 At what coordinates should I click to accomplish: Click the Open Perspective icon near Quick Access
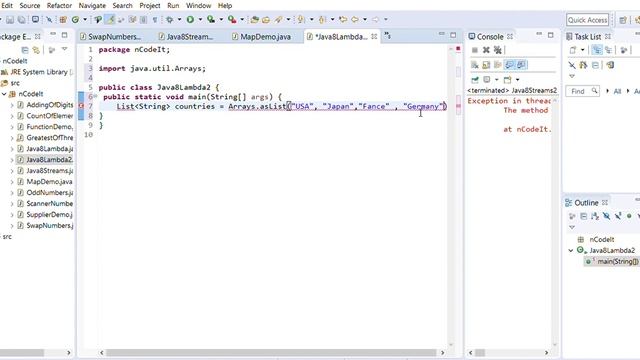[x=623, y=20]
